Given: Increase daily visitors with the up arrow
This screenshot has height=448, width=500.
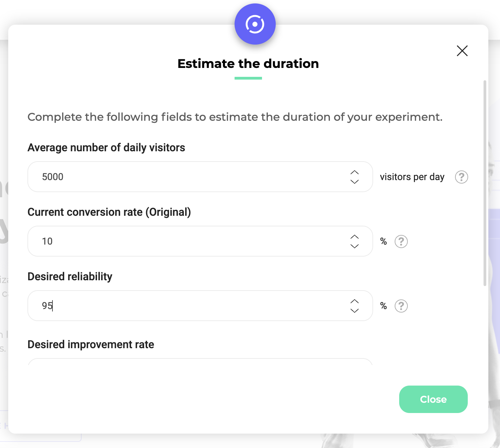Looking at the screenshot, I should 355,172.
